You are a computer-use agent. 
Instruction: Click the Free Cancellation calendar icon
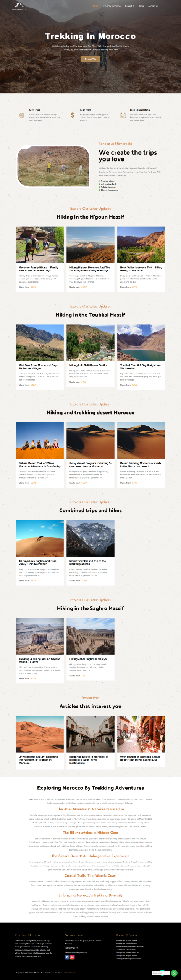click(x=123, y=115)
